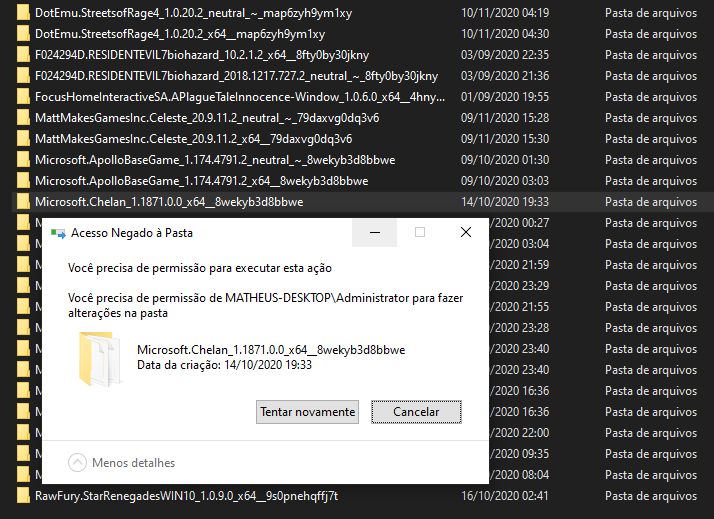Click date 09/11/2020 15:28
The image size is (714, 519).
tap(505, 118)
